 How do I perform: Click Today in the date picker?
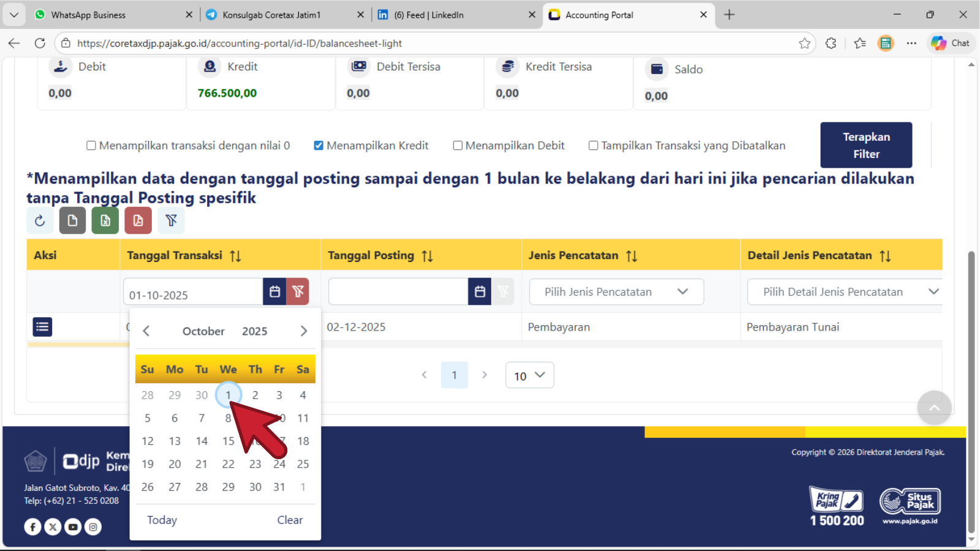click(162, 520)
